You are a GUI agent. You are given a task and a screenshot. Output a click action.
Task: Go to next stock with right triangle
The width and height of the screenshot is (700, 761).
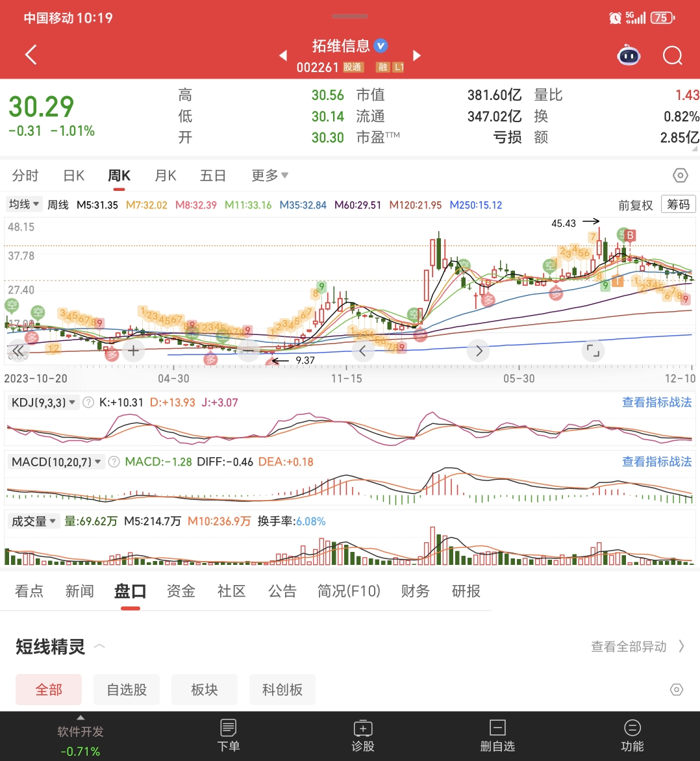pos(416,55)
